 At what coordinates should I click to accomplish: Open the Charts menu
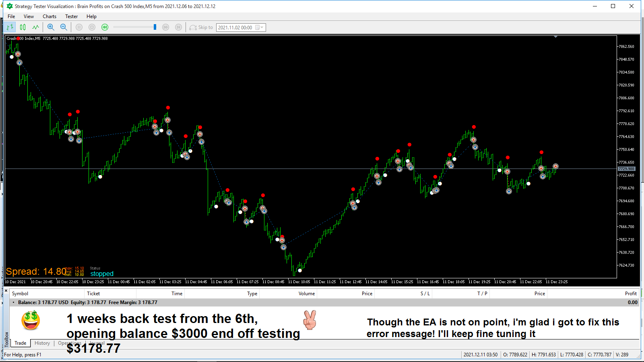click(x=50, y=16)
